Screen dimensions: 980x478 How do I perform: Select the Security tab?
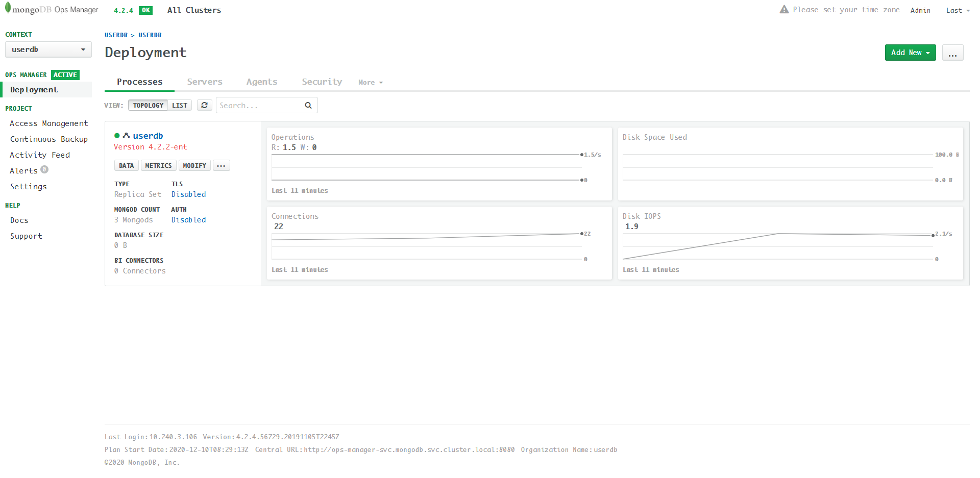322,82
